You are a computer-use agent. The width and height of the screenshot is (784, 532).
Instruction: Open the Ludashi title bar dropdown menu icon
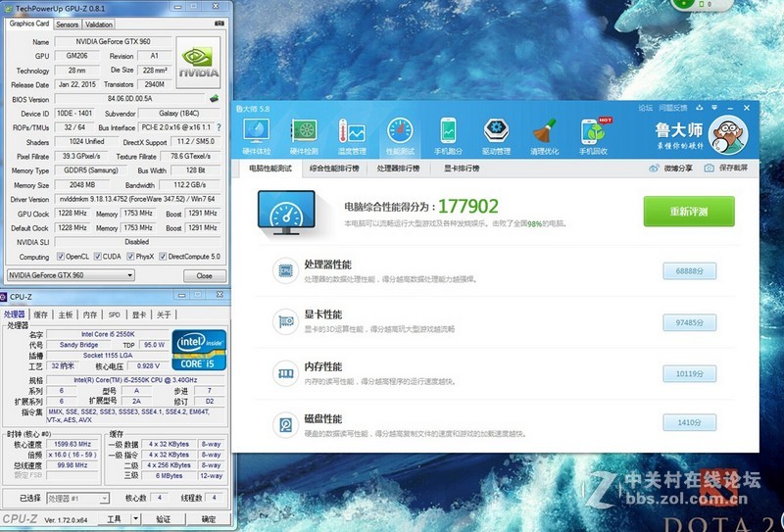pos(714,108)
